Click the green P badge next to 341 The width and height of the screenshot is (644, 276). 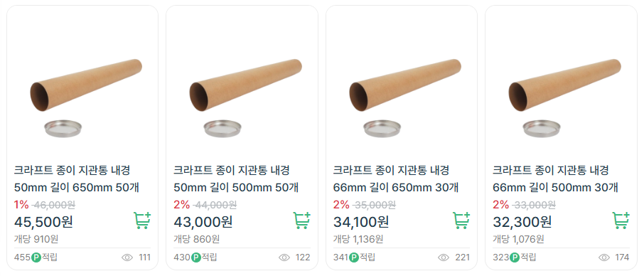pyautogui.click(x=354, y=258)
